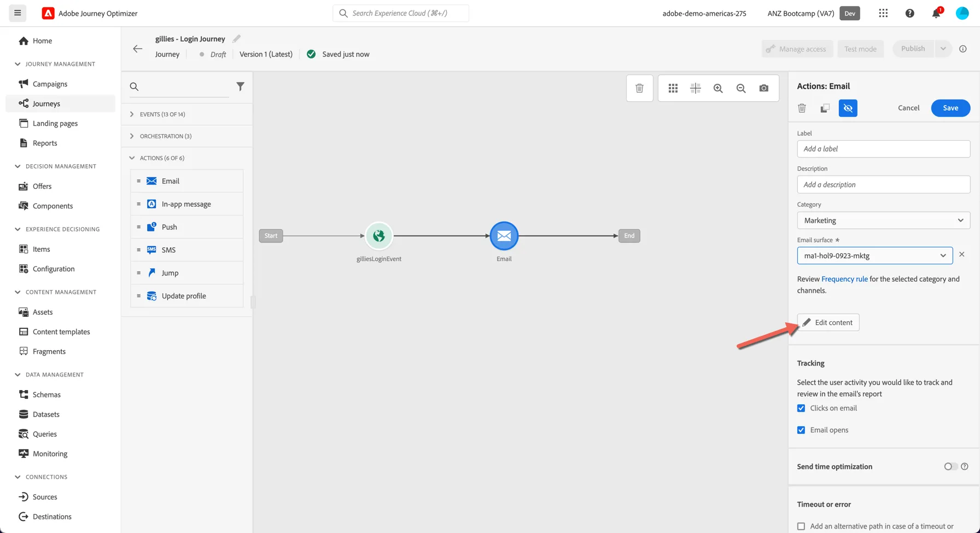Click the Search Experience Cloud field
980x533 pixels.
click(400, 13)
